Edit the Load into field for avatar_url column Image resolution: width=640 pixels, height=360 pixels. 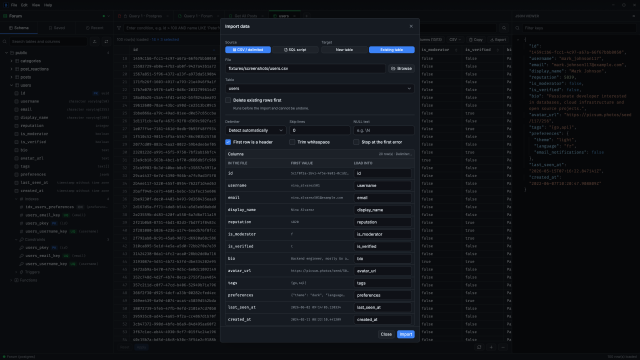(x=382, y=271)
